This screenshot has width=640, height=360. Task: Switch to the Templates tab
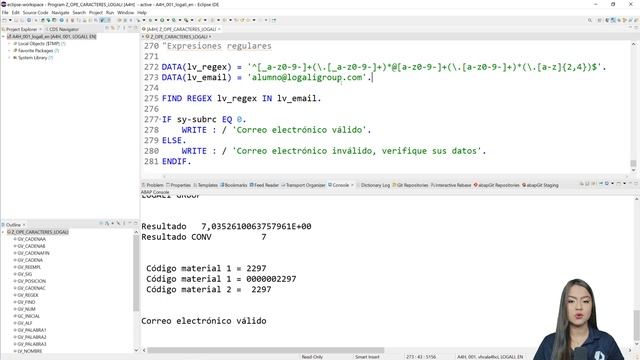pyautogui.click(x=206, y=185)
